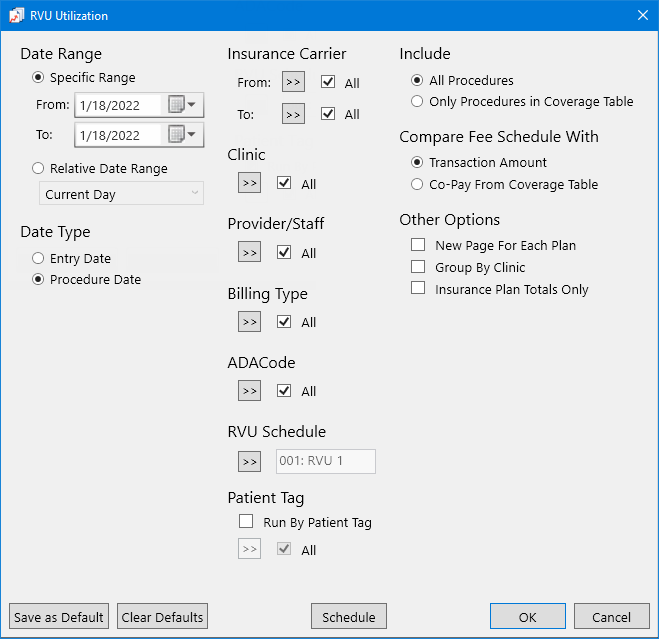Open the Provider/Staff selection arrow button
Viewport: 659px width, 639px height.
(249, 253)
